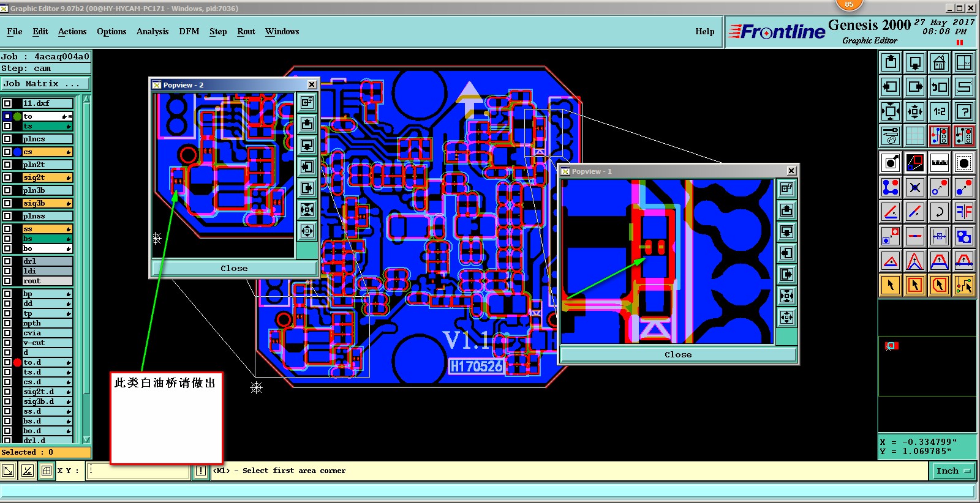Open the hand-icon menu on layer bo

coord(69,248)
